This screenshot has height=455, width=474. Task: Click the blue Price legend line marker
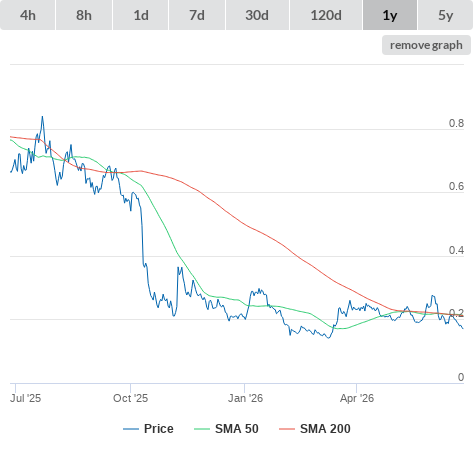131,429
